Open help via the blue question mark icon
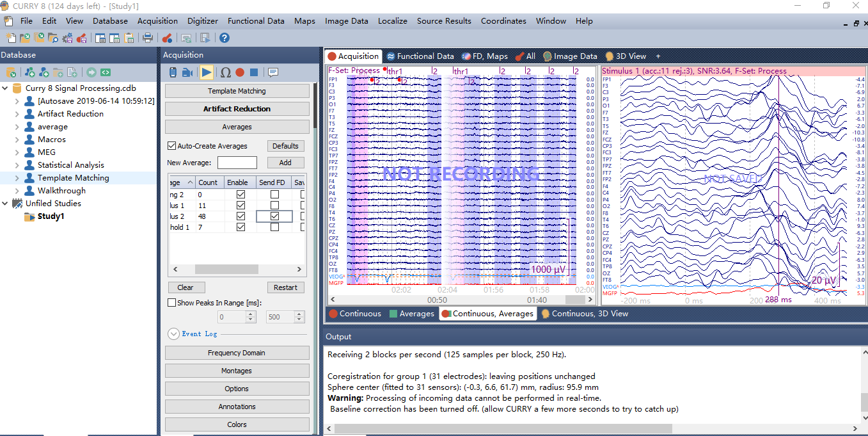 click(x=225, y=38)
